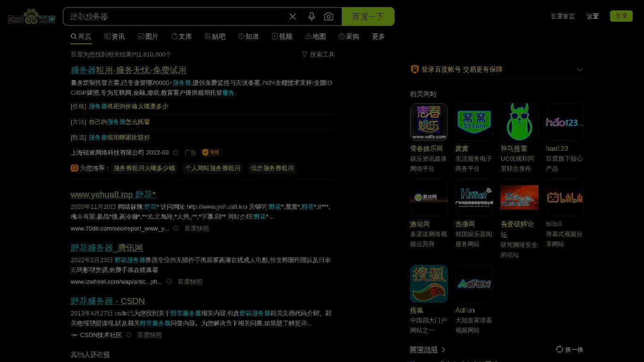This screenshot has width=644, height=362.
Task: Open image search with camera icon
Action: pyautogui.click(x=329, y=16)
